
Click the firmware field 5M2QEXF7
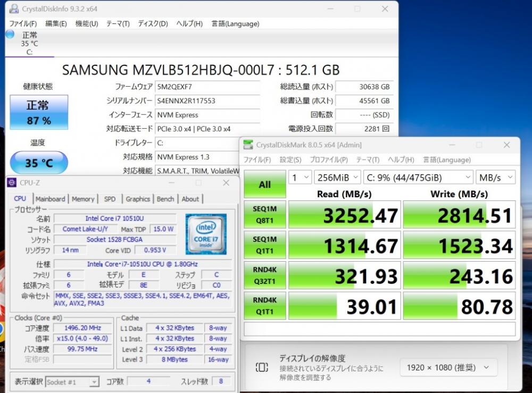pyautogui.click(x=207, y=87)
